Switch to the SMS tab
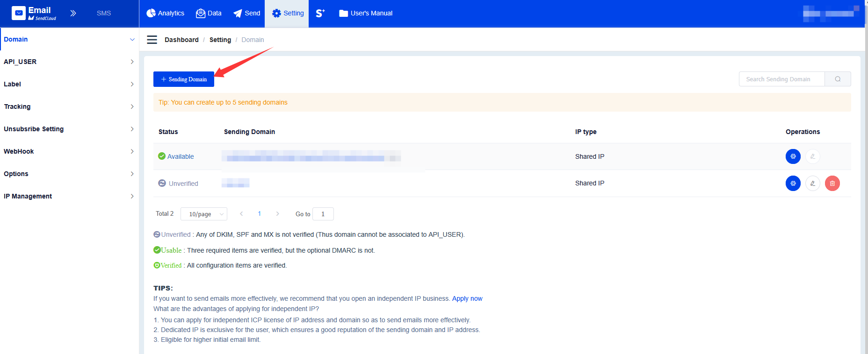Screen dimensions: 868x354 pyautogui.click(x=104, y=13)
